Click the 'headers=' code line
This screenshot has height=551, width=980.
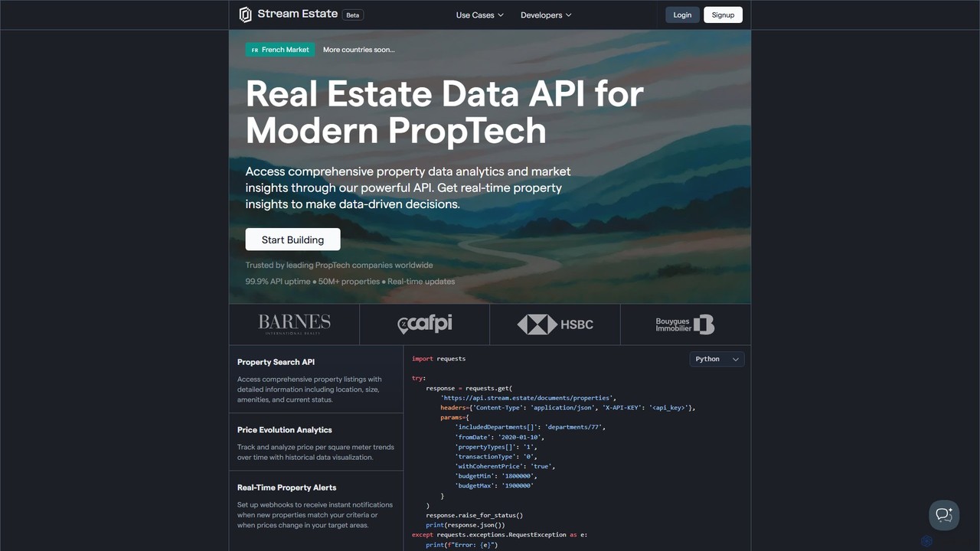(x=568, y=408)
